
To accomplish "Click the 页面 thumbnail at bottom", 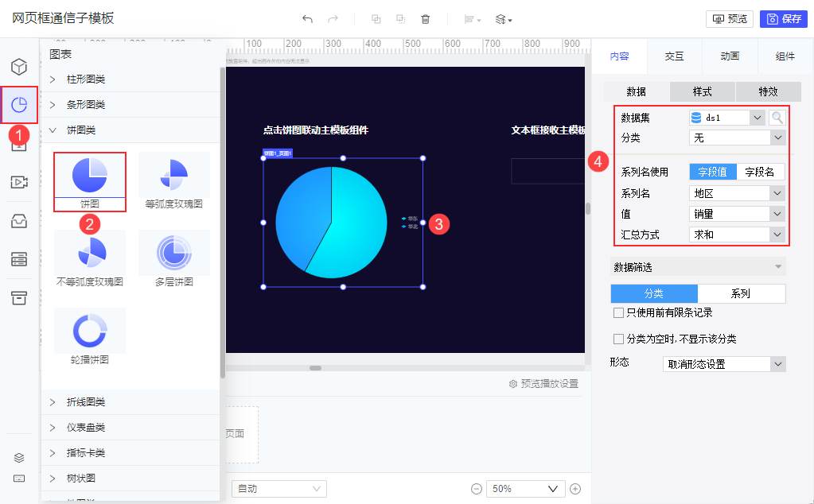I will tap(242, 435).
